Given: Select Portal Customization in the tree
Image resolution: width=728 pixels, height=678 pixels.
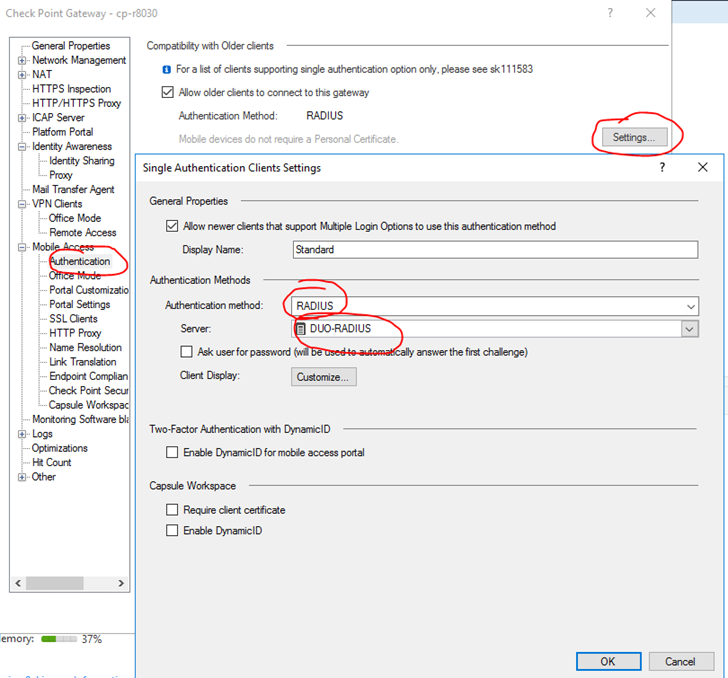Looking at the screenshot, I should tap(89, 290).
